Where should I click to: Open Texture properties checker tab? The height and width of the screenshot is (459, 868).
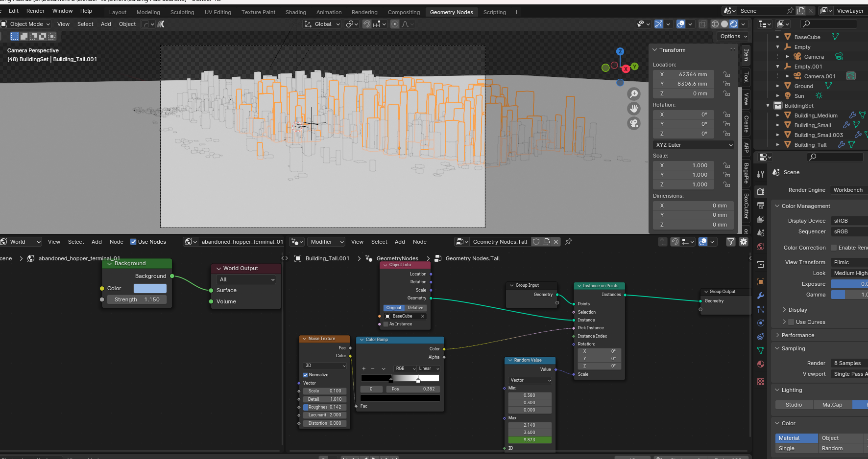pos(761,382)
